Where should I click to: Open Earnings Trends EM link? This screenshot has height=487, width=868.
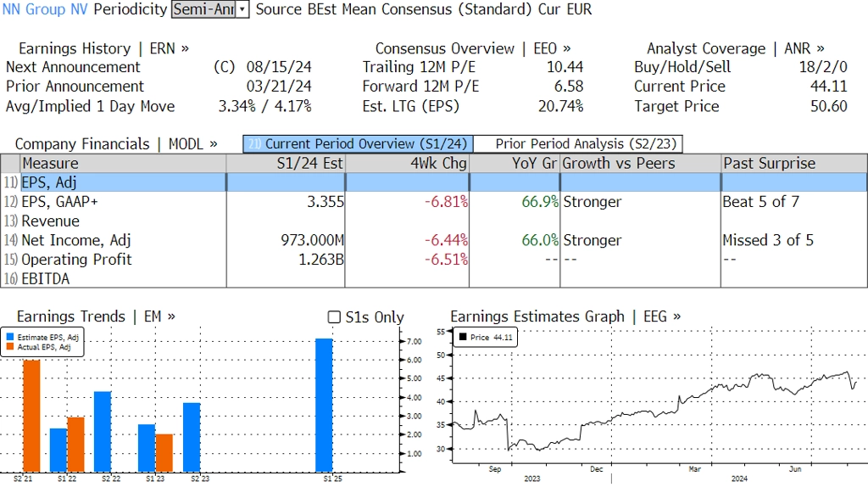97,316
